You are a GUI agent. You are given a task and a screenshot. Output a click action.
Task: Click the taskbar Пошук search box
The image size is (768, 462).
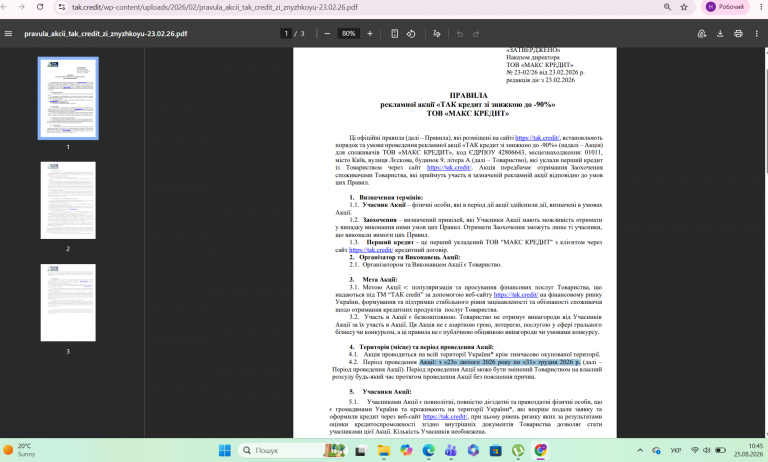pyautogui.click(x=292, y=450)
